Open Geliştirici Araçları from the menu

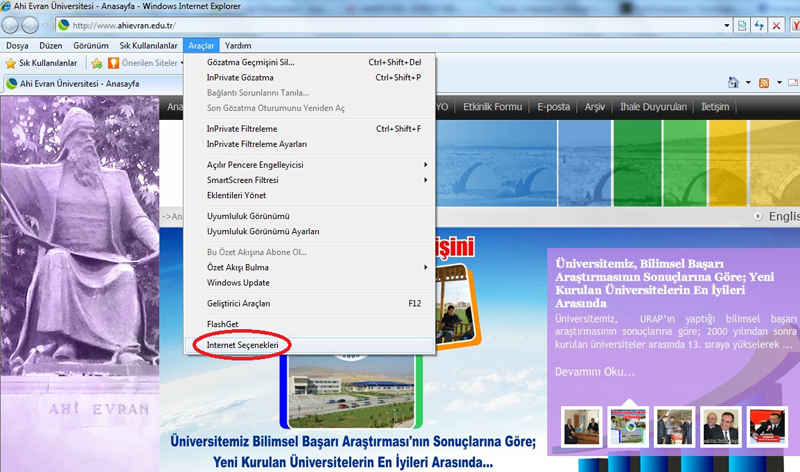pos(310,303)
